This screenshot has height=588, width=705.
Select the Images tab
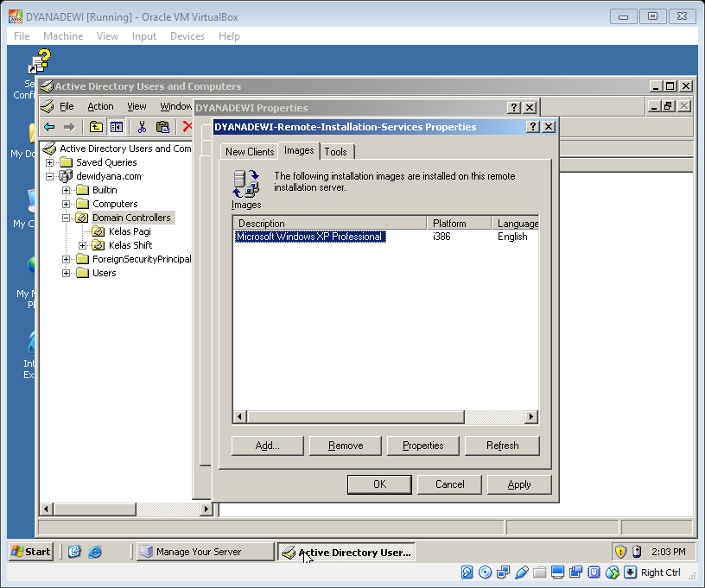[x=299, y=150]
